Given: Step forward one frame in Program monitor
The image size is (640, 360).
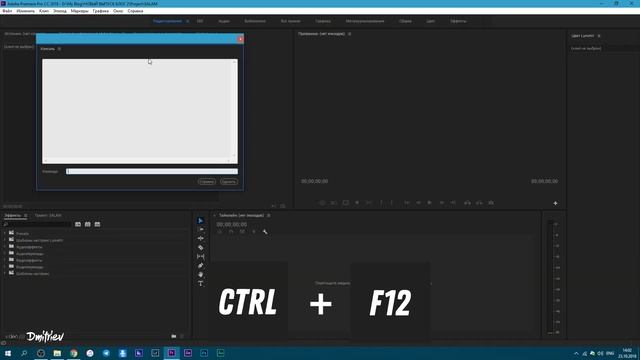Looking at the screenshot, I should click(442, 203).
